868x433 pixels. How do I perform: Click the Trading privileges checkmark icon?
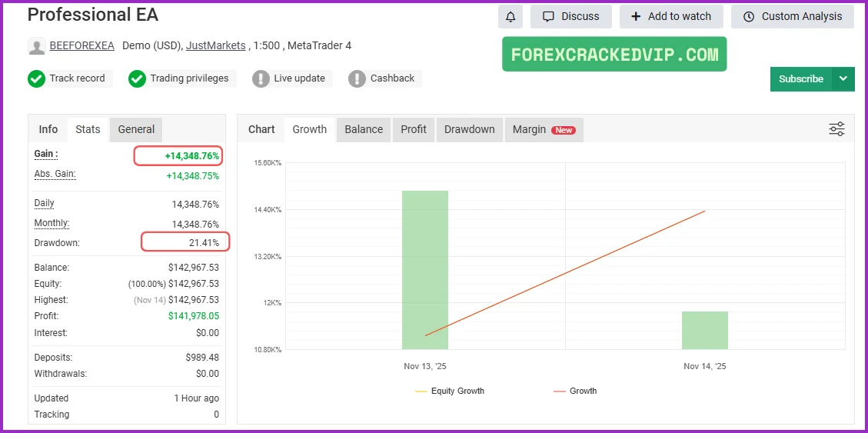pos(137,78)
